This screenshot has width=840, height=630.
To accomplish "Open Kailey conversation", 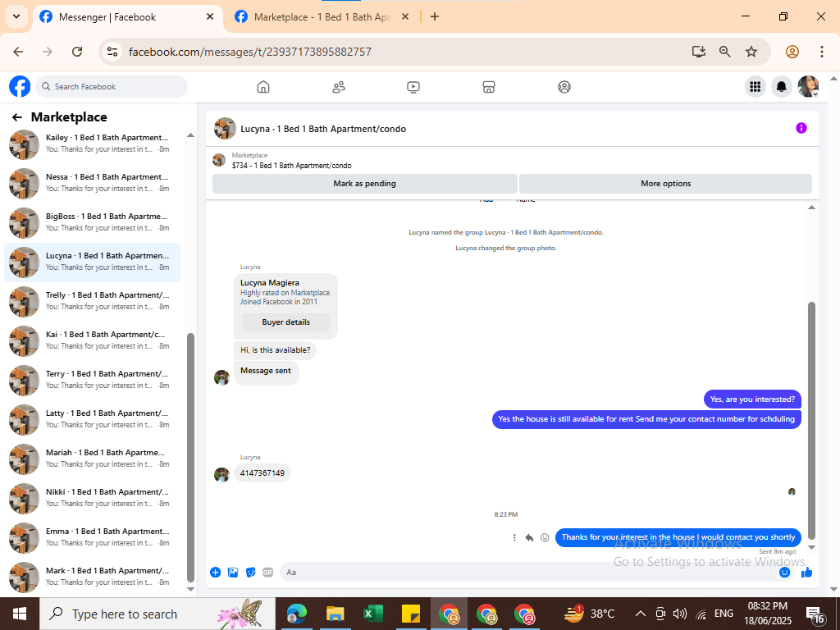I will [x=92, y=144].
